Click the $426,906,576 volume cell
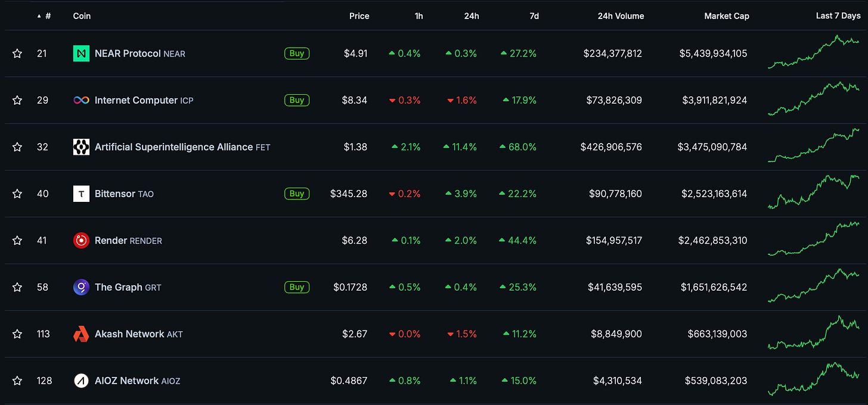Image resolution: width=868 pixels, height=405 pixels. tap(611, 147)
